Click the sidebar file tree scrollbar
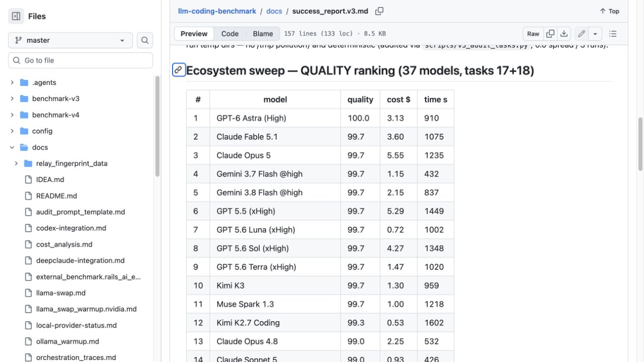The height and width of the screenshot is (362, 644). [x=157, y=126]
